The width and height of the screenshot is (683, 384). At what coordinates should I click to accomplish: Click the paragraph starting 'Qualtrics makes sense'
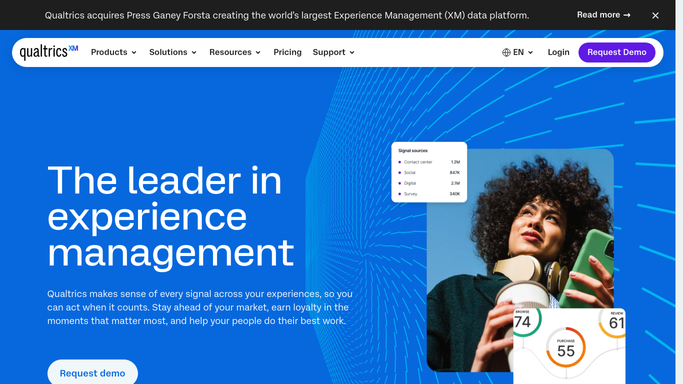pos(199,307)
